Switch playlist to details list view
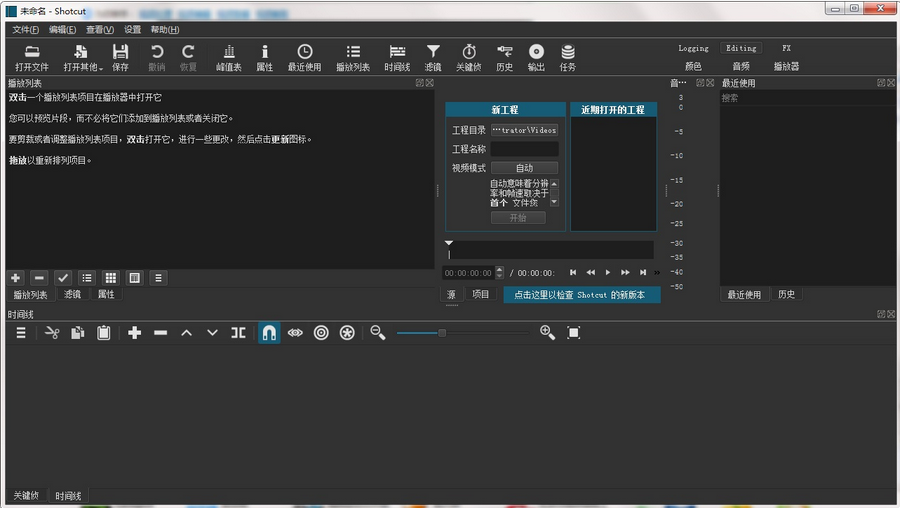900x508 pixels. pyautogui.click(x=87, y=278)
